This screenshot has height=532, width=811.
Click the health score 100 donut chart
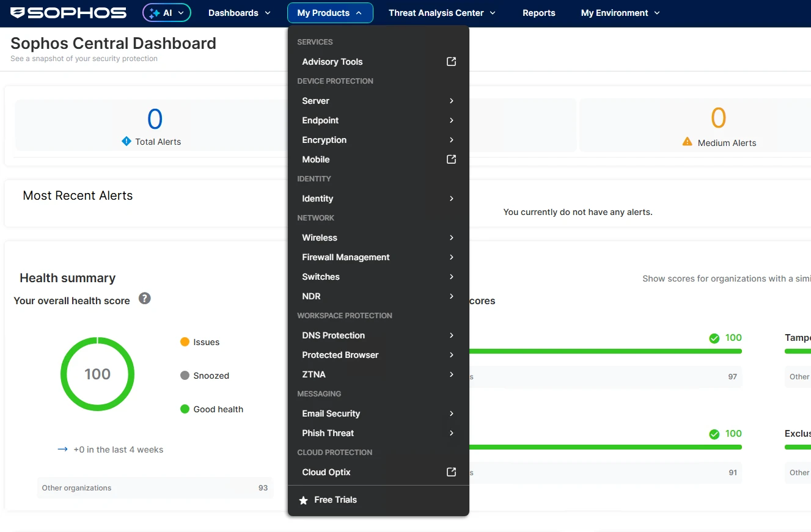pos(98,374)
